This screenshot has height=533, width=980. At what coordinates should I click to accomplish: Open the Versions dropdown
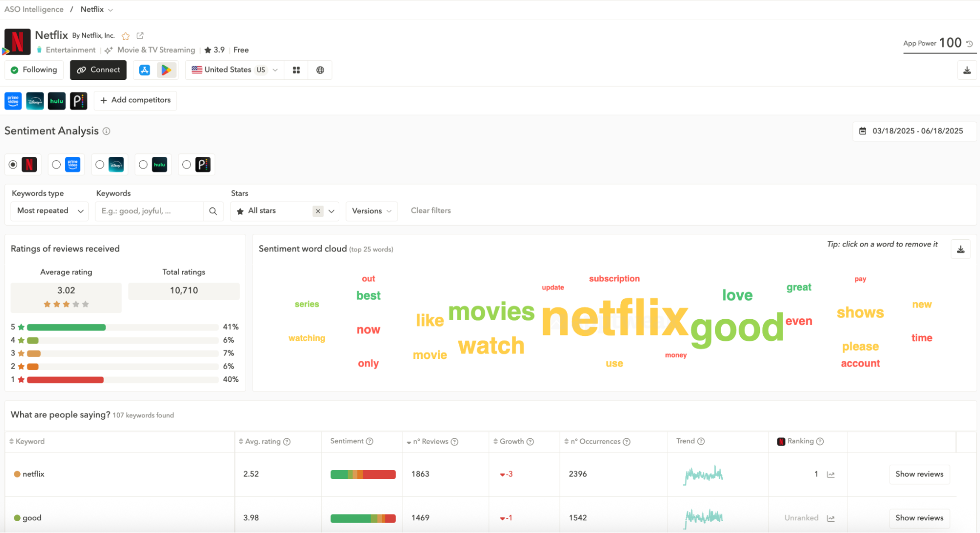(x=372, y=211)
